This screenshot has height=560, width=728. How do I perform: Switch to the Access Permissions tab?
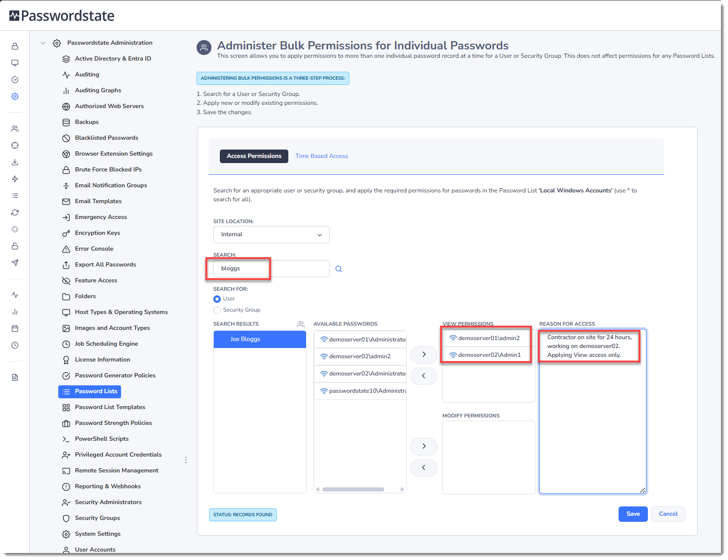(x=254, y=156)
